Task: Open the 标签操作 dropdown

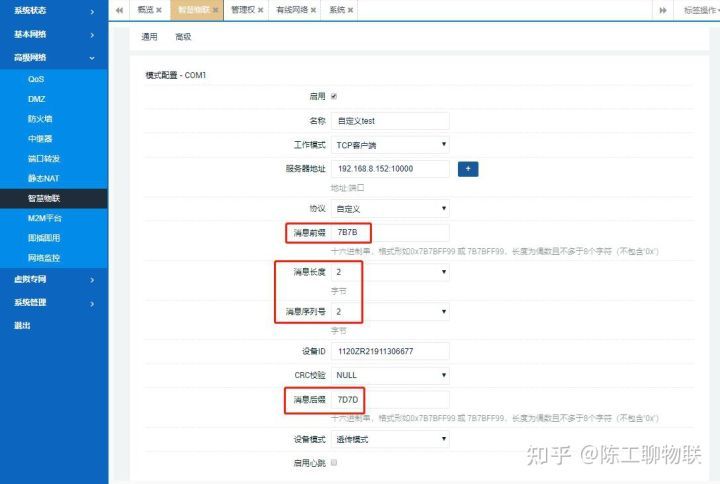Action: click(x=701, y=10)
